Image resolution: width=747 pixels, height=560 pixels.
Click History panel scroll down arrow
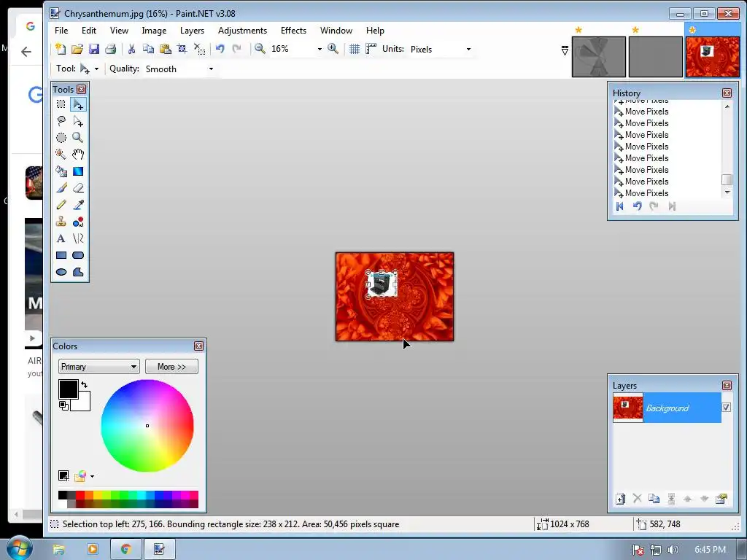pos(727,192)
